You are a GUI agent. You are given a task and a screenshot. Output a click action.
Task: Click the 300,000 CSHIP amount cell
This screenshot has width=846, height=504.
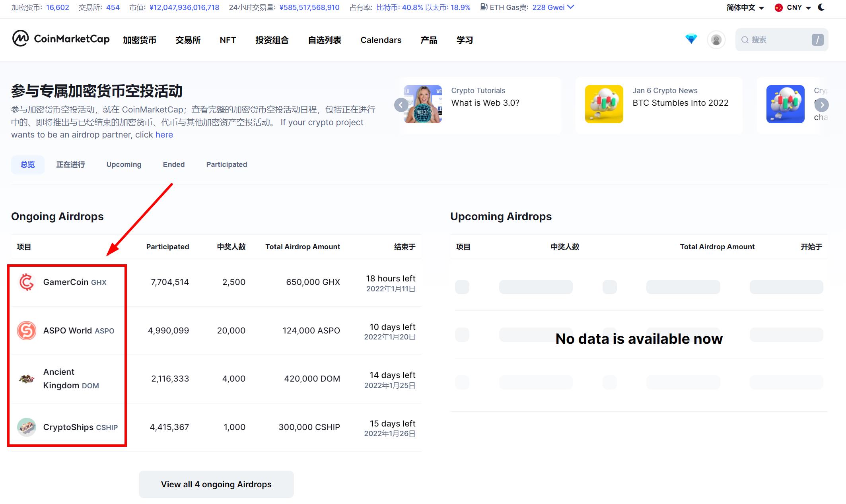309,427
